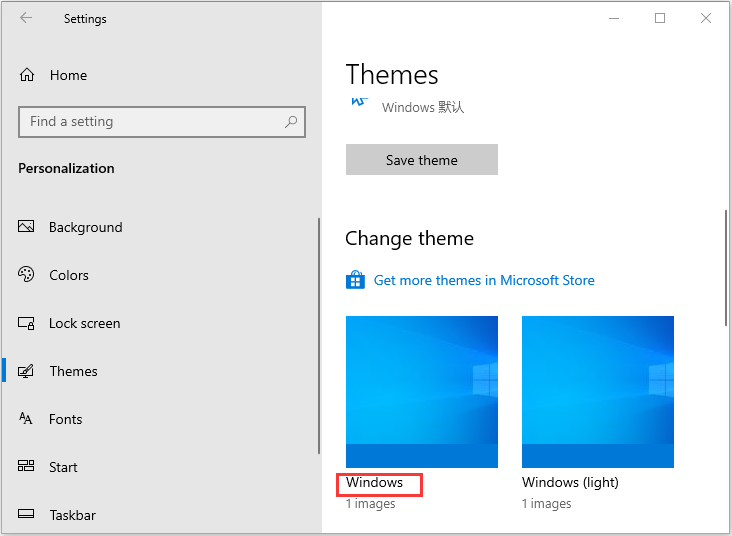Image resolution: width=732 pixels, height=536 pixels.
Task: Focus the Find a setting search box
Action: [162, 122]
